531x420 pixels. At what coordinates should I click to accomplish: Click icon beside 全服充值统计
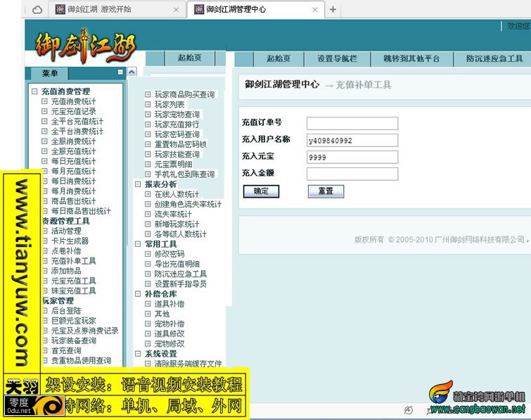(44, 151)
